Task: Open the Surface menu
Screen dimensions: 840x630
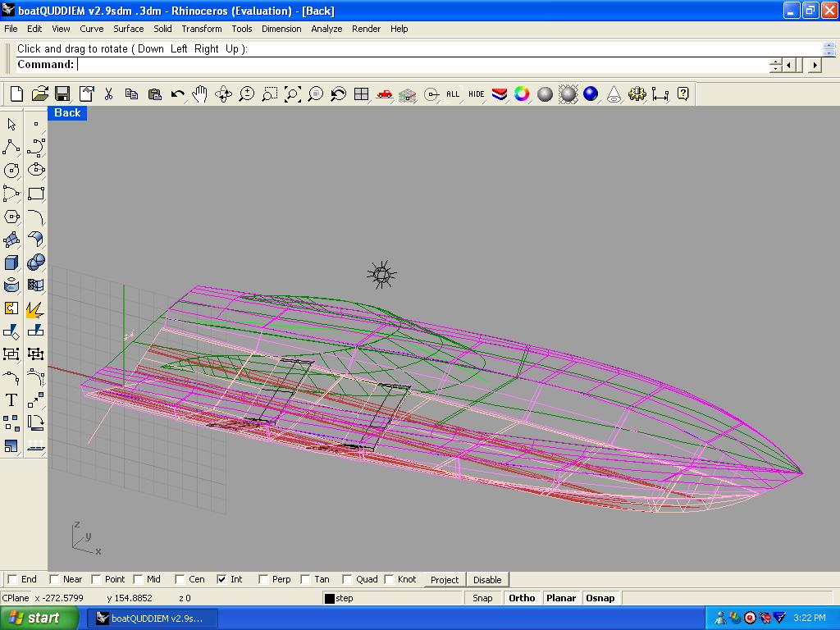Action: tap(128, 29)
